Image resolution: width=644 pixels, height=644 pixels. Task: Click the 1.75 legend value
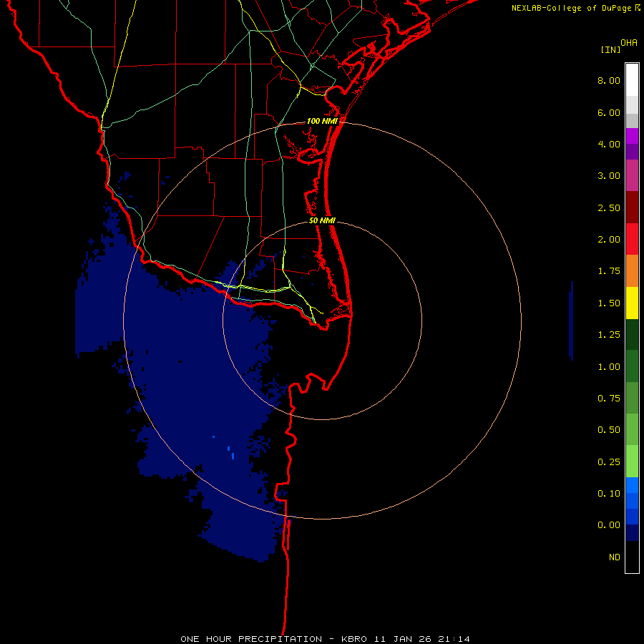click(x=609, y=271)
